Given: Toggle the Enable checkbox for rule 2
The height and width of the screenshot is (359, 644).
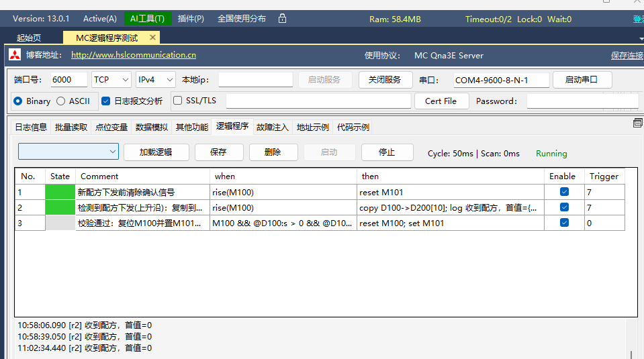Looking at the screenshot, I should (x=564, y=207).
